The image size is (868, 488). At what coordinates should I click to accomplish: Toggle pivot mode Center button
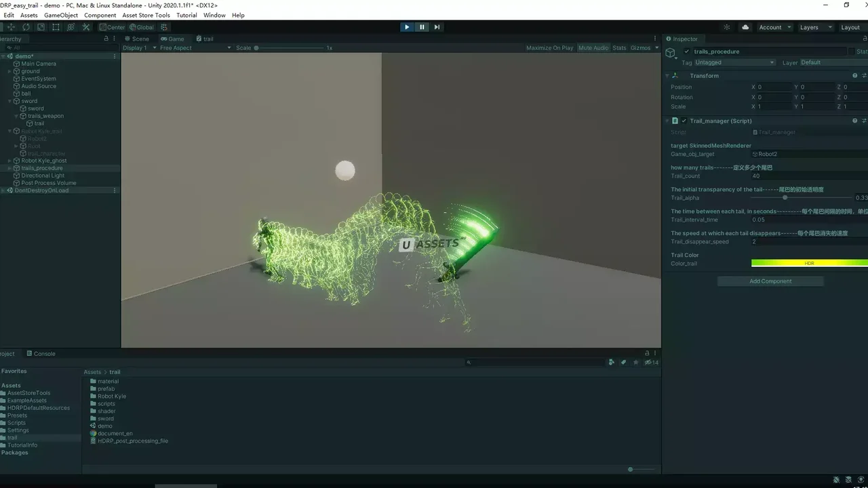[112, 27]
